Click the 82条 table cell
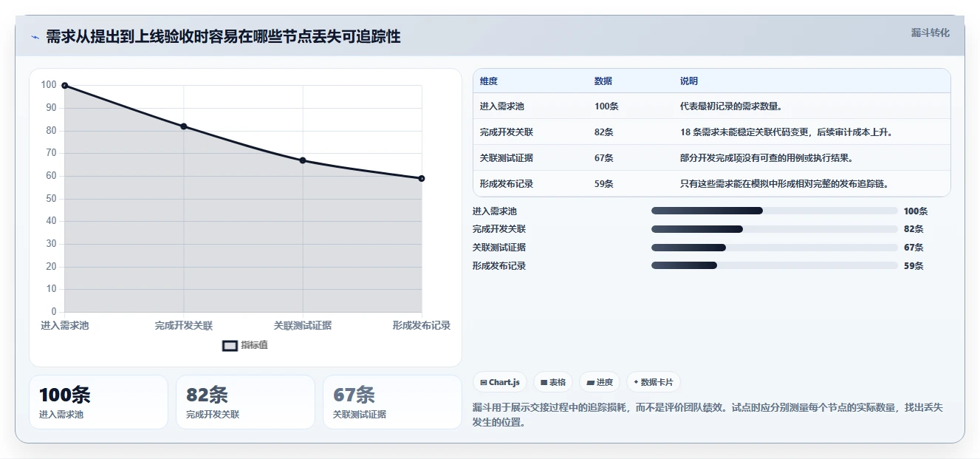The image size is (980, 459). [604, 132]
